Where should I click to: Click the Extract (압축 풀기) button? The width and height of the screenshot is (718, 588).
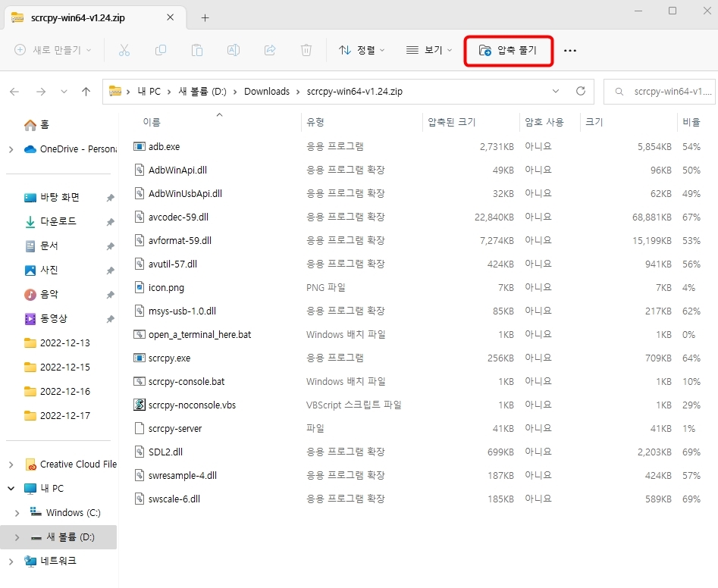point(508,50)
